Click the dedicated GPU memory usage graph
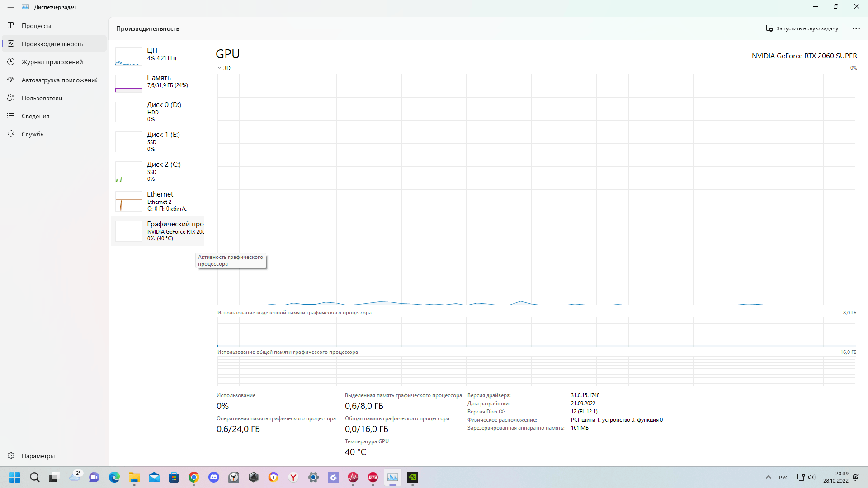 coord(537,331)
